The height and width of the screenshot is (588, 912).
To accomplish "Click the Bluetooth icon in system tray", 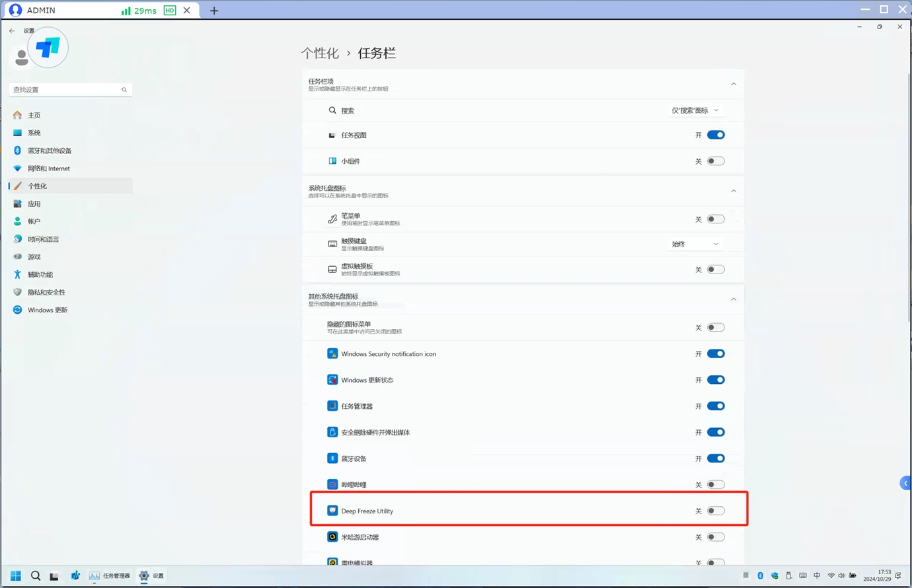I will [x=760, y=576].
